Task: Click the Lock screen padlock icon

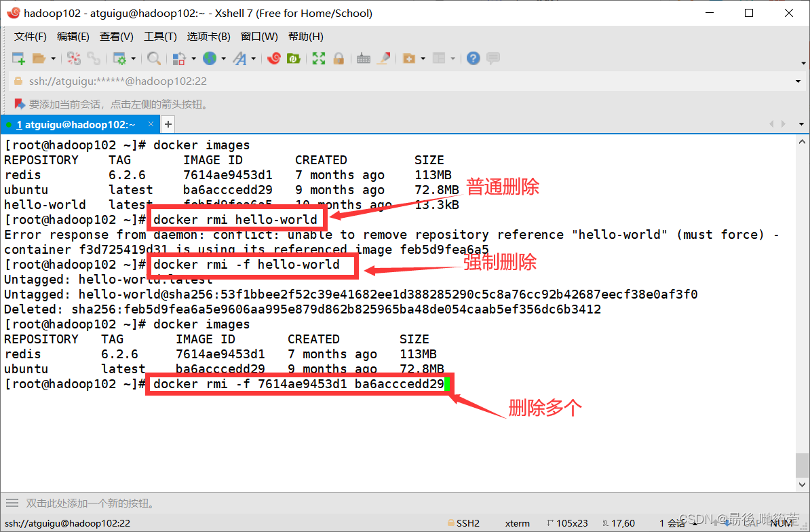Action: [339, 58]
